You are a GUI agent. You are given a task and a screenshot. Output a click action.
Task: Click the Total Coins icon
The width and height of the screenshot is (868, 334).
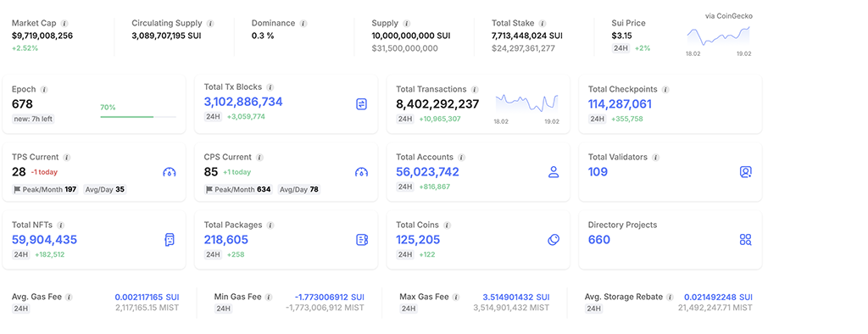(x=553, y=240)
